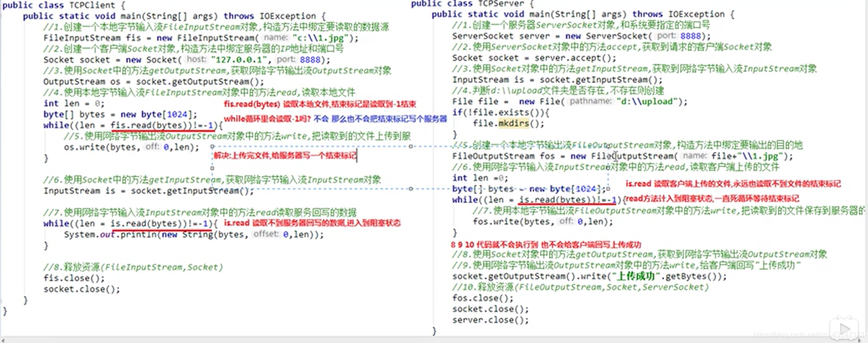868x343 pixels.
Task: Click the 'FileOutputStream fos = new' declaration line
Action: 623,156
